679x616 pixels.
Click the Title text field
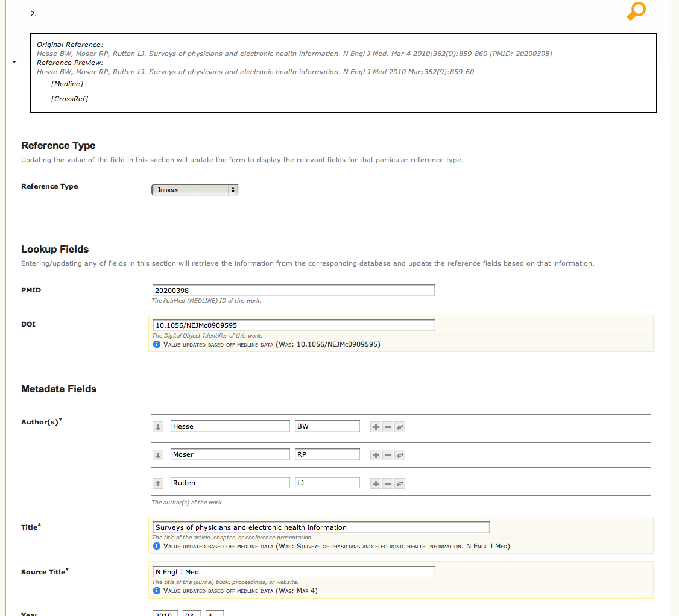(x=321, y=527)
